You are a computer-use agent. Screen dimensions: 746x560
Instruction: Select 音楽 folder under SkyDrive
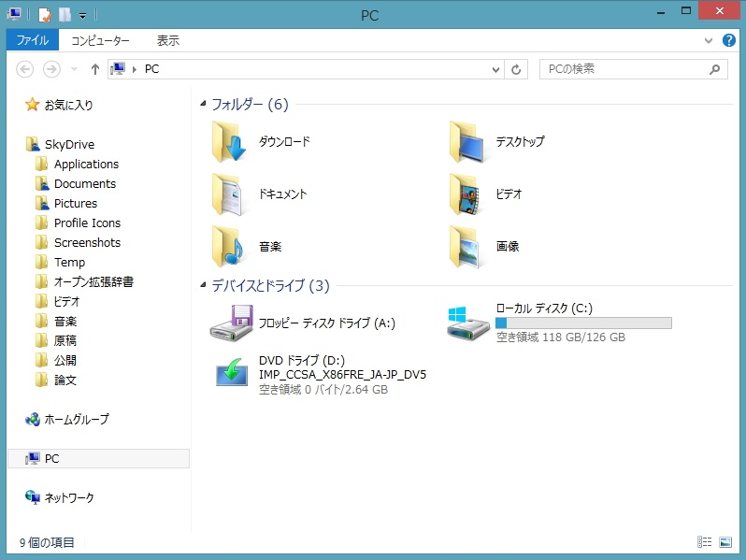click(x=65, y=322)
